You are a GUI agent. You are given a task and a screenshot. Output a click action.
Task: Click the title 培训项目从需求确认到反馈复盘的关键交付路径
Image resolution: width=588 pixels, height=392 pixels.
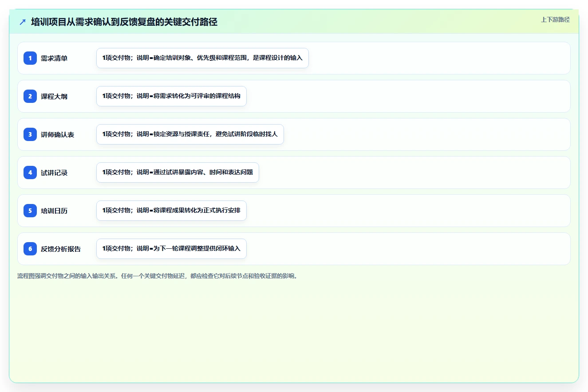[124, 22]
